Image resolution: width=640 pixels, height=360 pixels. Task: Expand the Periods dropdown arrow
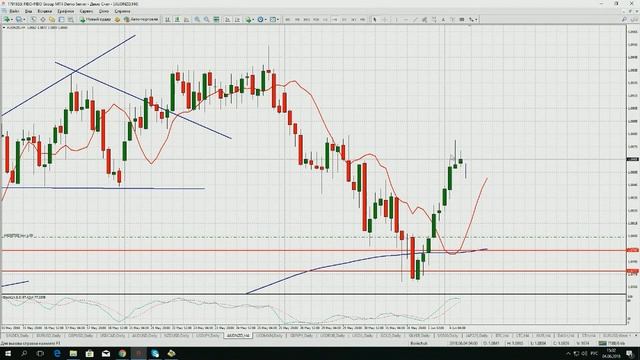click(x=266, y=19)
